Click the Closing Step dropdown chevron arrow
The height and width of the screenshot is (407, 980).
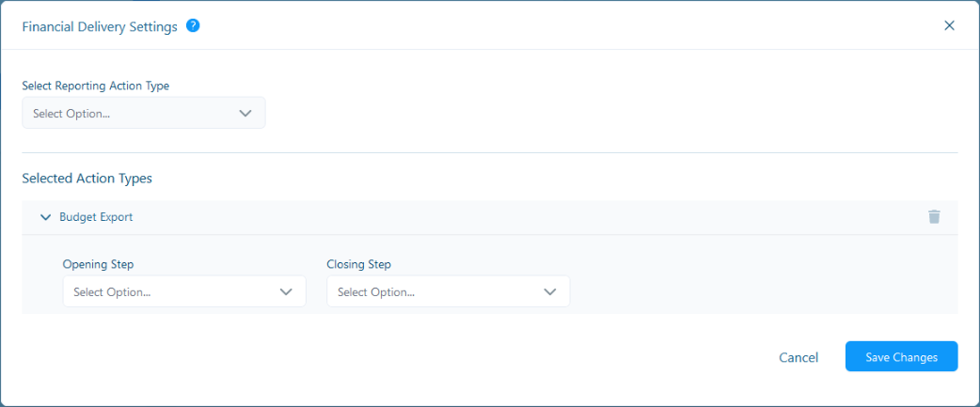click(x=550, y=292)
